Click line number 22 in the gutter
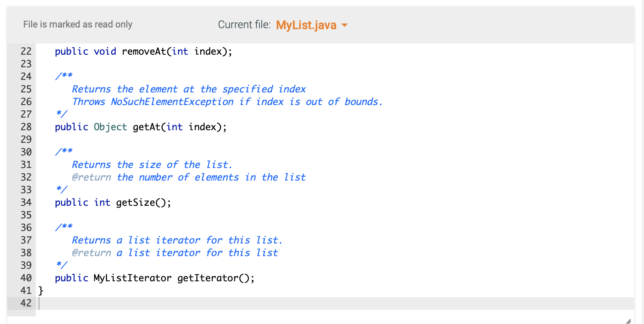Screen dimensions: 644x324 coord(26,51)
